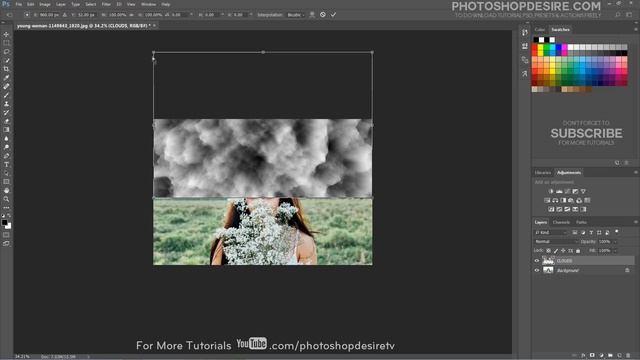This screenshot has width=640, height=360.
Task: Open the File menu
Action: coord(19,4)
